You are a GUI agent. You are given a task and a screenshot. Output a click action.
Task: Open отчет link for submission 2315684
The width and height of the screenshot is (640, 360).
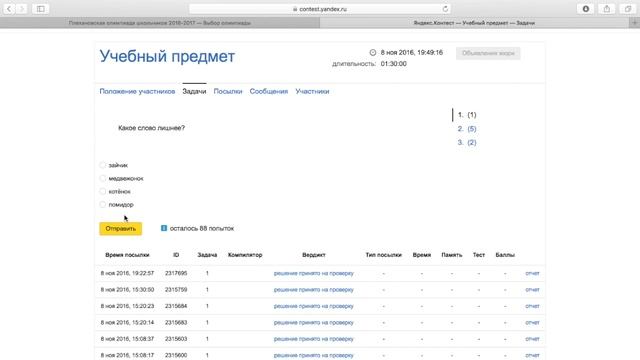(x=532, y=306)
